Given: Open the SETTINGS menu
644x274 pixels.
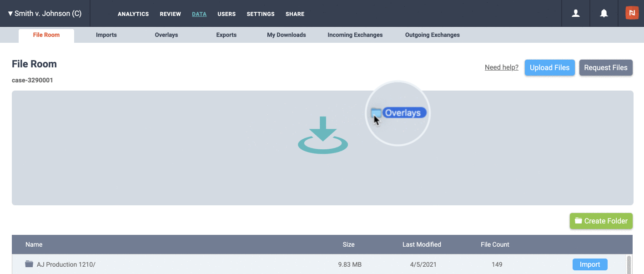Looking at the screenshot, I should 261,14.
